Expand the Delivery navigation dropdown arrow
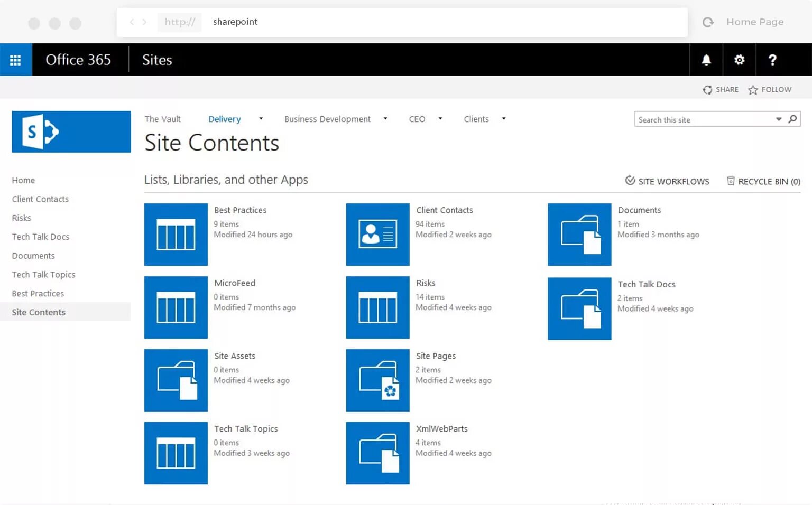 coord(261,119)
